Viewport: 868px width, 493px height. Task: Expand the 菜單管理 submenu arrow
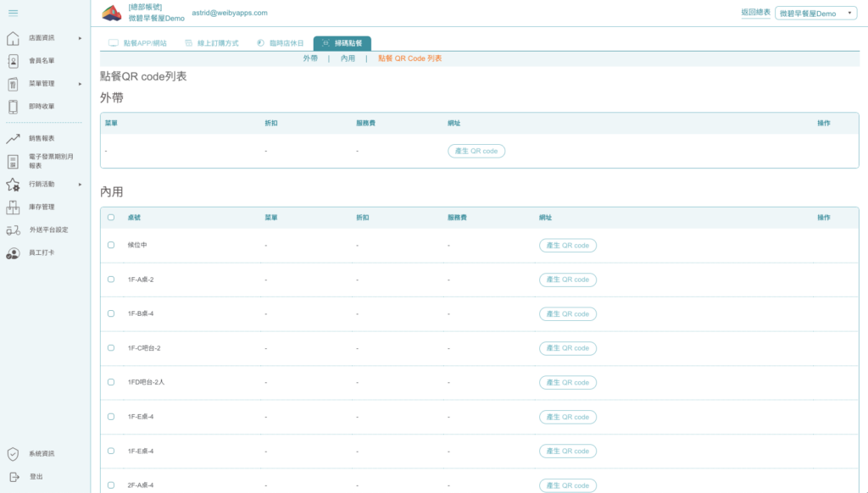81,84
